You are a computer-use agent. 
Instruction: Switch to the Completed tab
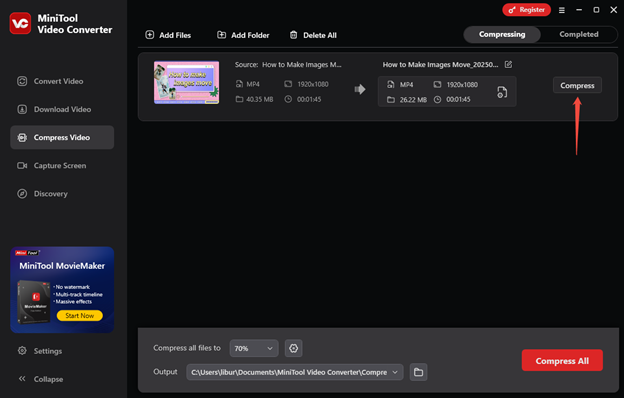tap(579, 34)
